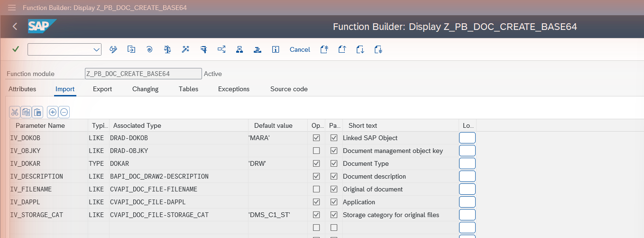This screenshot has height=238, width=644.
Task: Activate with the magic wand icon
Action: coord(185,49)
